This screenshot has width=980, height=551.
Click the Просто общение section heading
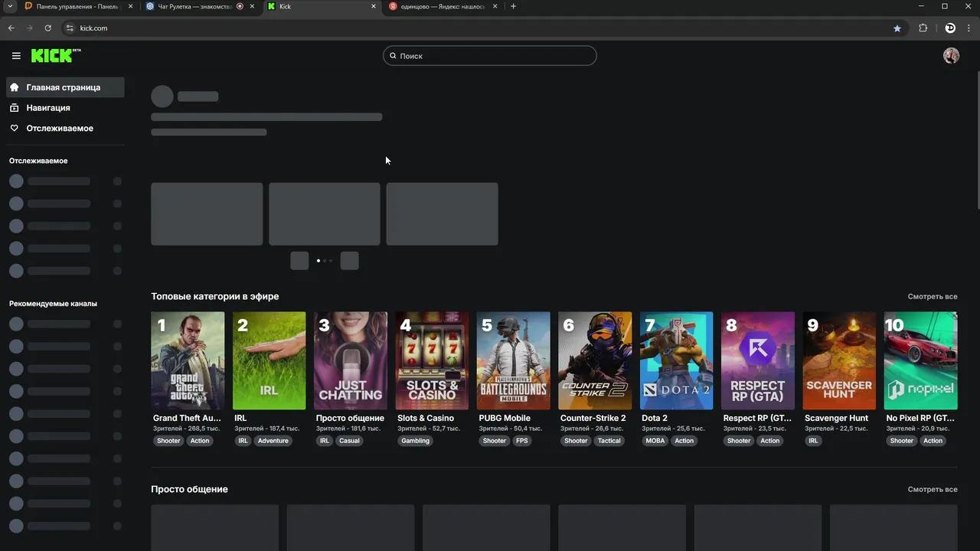pos(189,489)
